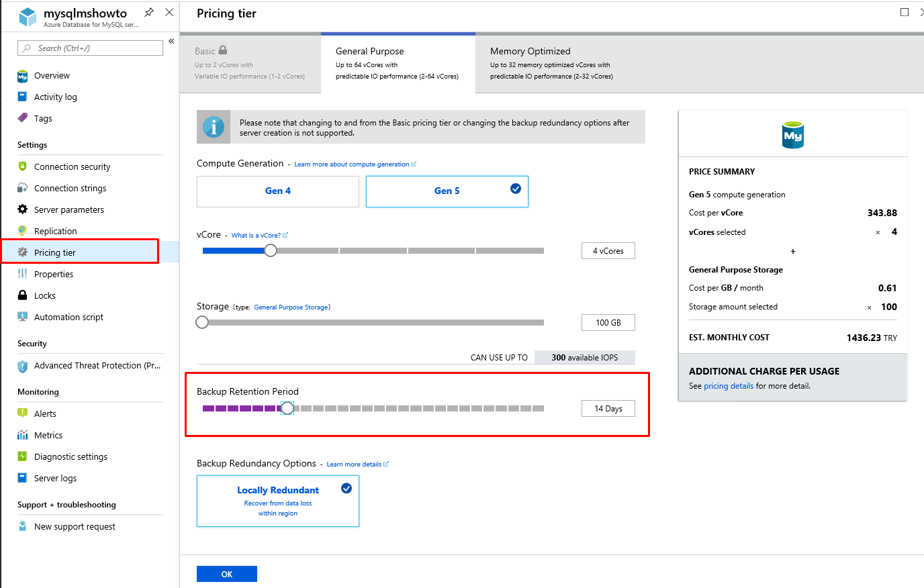
Task: Click the blue info icon in notice
Action: coord(214,126)
